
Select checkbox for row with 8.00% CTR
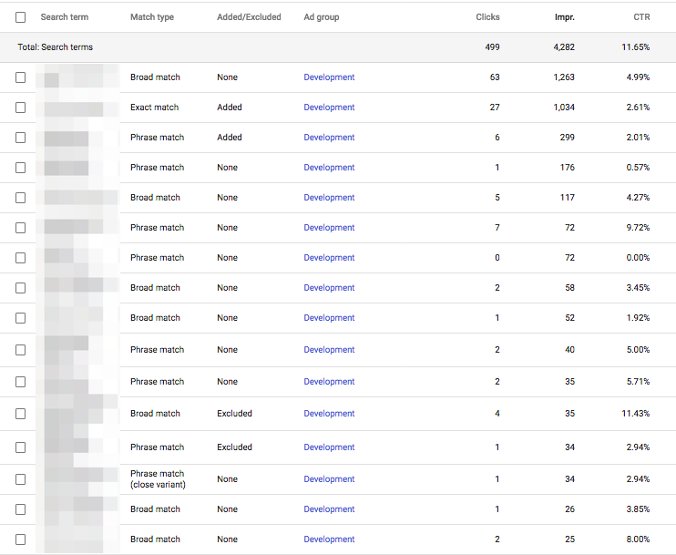(x=20, y=539)
